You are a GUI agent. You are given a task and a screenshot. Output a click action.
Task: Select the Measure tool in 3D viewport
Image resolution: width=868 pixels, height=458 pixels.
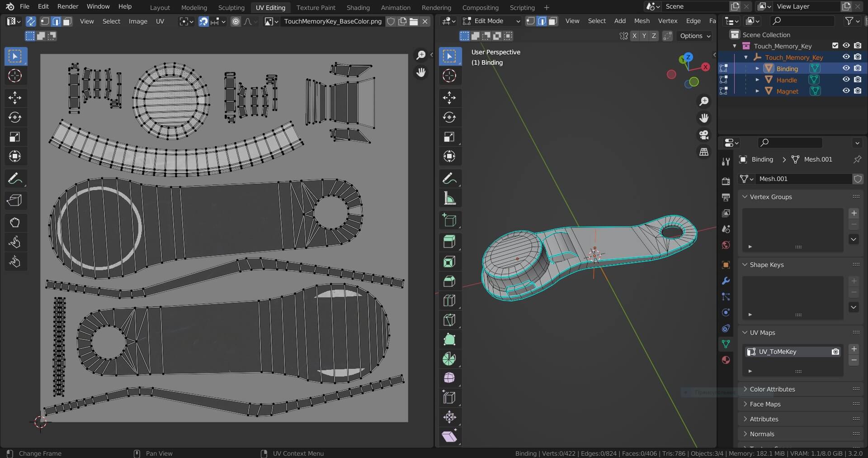click(449, 198)
